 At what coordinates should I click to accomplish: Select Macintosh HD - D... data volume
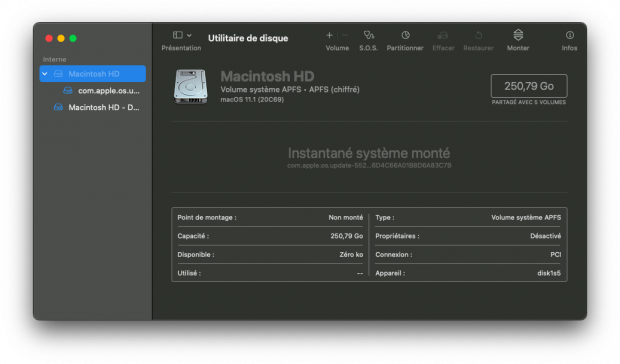pos(93,108)
